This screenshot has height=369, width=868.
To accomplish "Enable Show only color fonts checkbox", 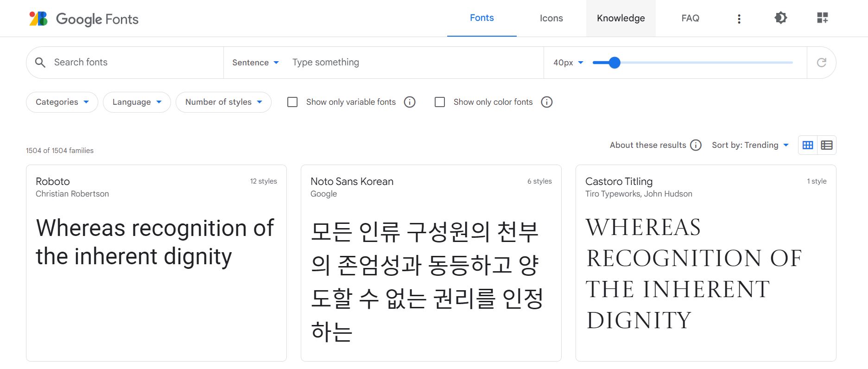I will (x=440, y=102).
